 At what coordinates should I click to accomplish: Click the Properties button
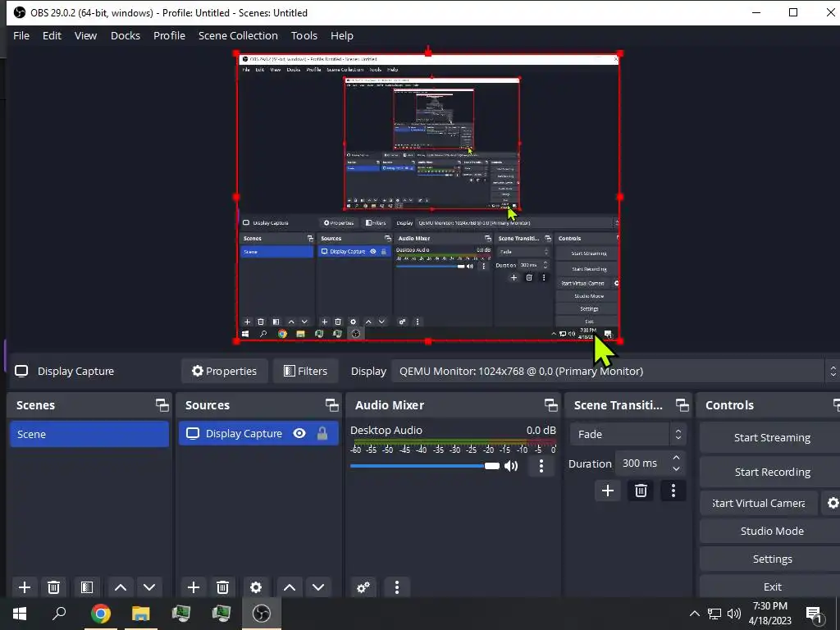coord(225,372)
